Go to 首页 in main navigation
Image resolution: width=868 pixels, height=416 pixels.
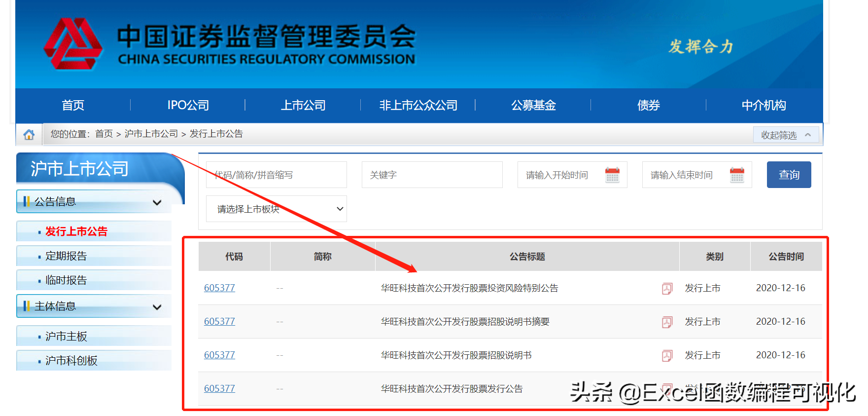click(73, 105)
